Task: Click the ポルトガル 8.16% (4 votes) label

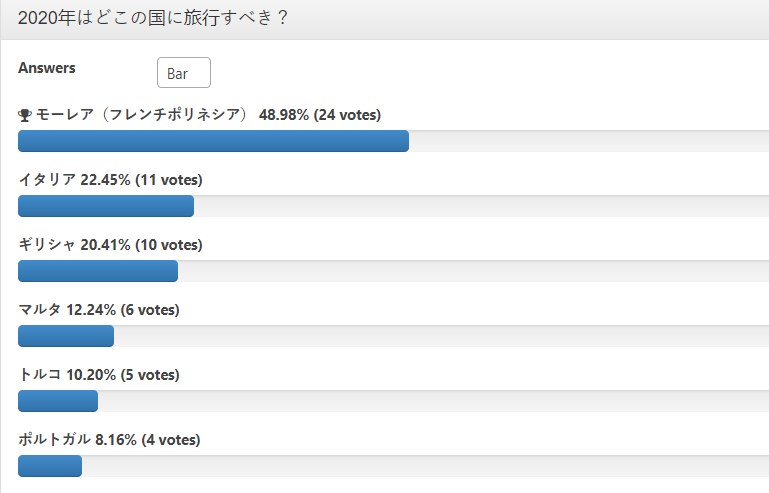Action: coord(109,440)
